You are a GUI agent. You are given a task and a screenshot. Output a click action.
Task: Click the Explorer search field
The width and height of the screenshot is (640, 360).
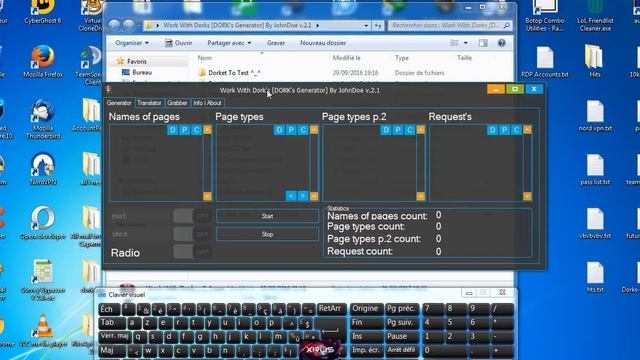coord(450,25)
